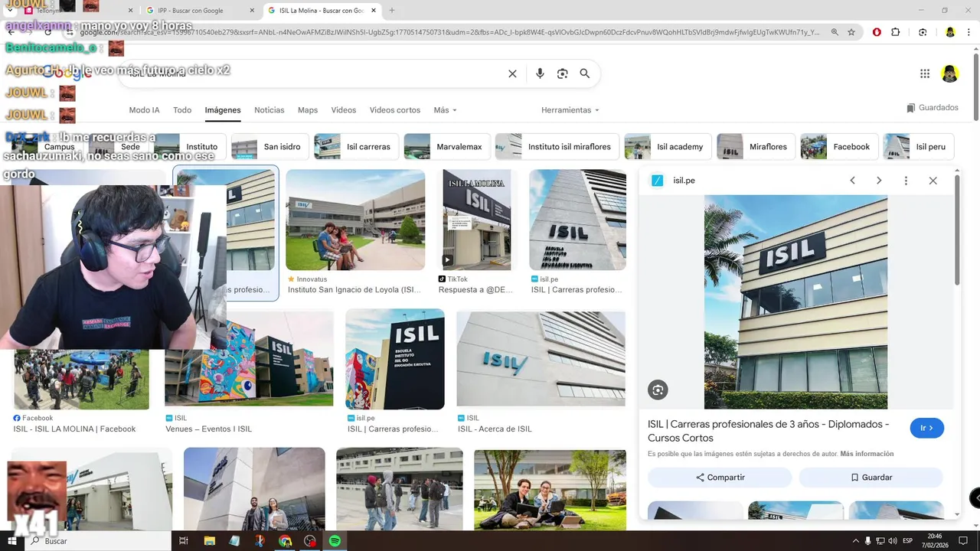Screen dimensions: 980x551
Task: Open ISIL - Acerca de ISIL result
Action: pyautogui.click(x=541, y=358)
